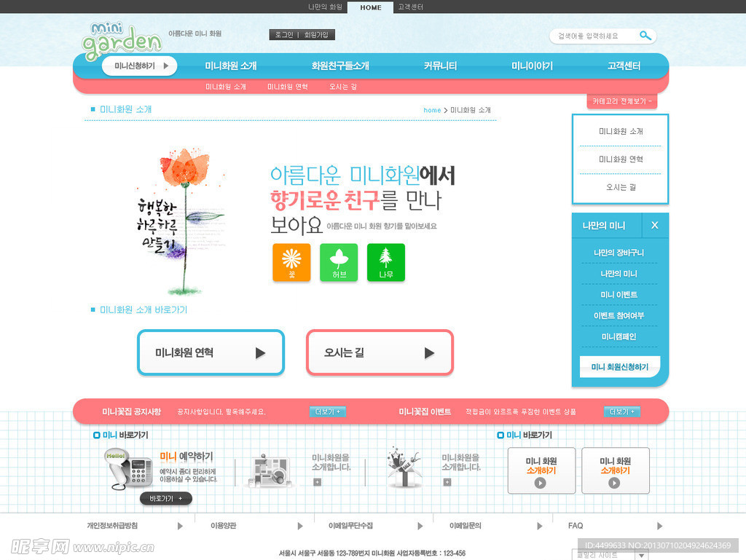Click the mini garden logo

point(122,41)
